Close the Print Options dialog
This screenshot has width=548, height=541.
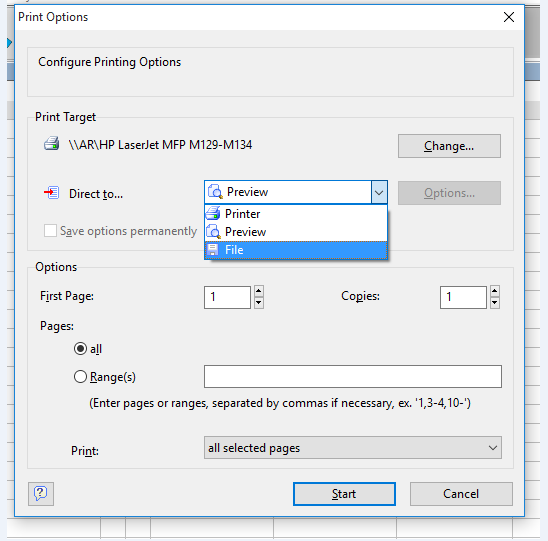509,17
